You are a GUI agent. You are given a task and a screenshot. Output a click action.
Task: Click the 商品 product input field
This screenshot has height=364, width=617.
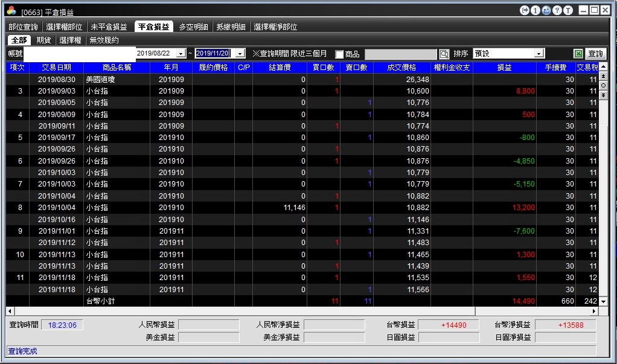(x=401, y=54)
